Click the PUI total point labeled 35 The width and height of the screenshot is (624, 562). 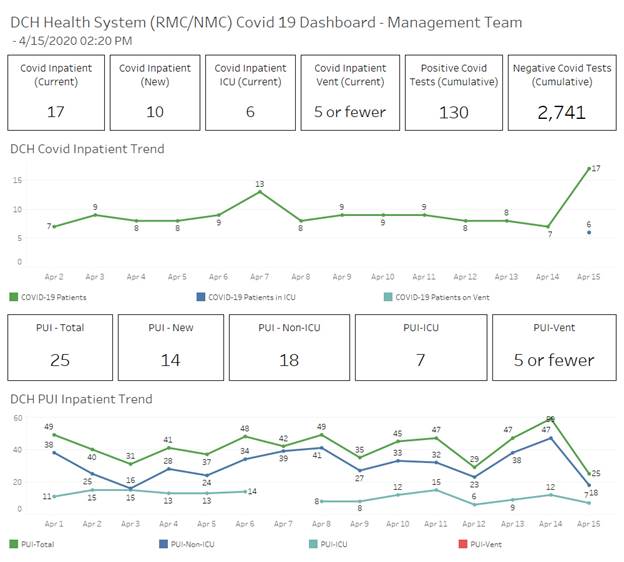360,457
